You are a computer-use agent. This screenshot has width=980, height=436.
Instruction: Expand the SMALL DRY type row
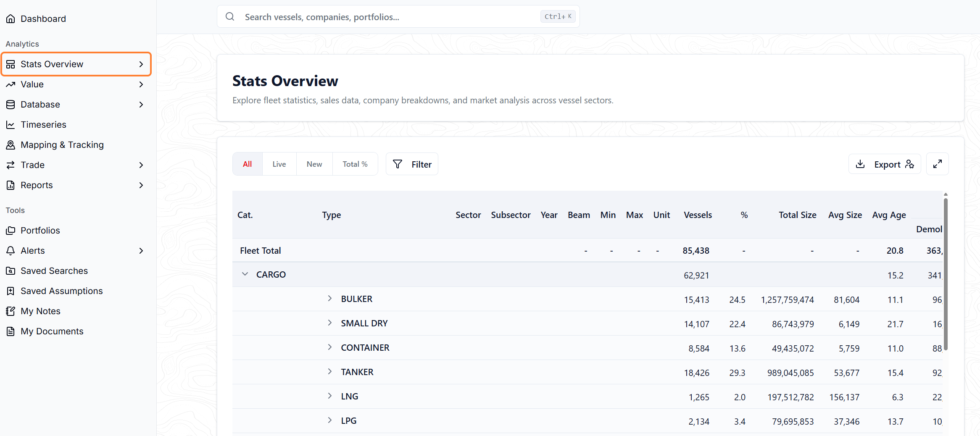[330, 323]
